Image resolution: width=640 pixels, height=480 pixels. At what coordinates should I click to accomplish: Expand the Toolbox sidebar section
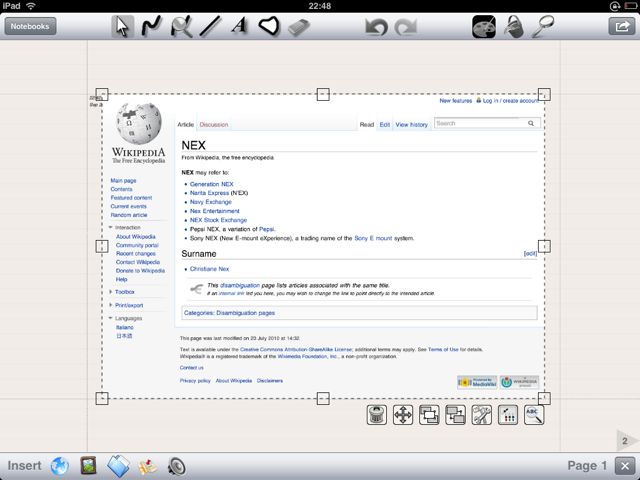point(122,292)
